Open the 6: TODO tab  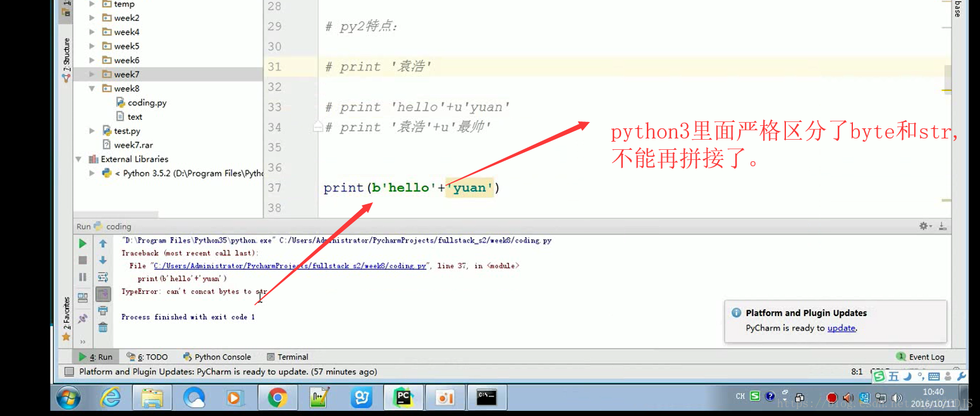click(147, 357)
